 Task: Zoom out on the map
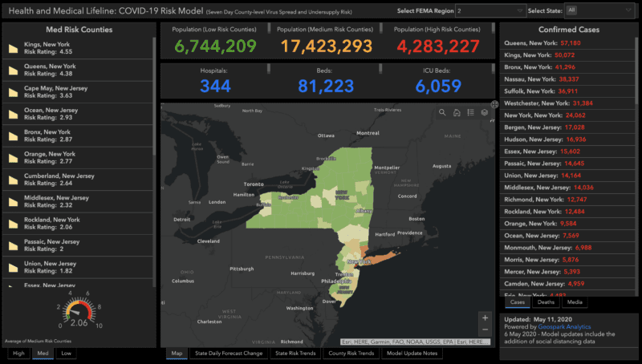(x=484, y=330)
